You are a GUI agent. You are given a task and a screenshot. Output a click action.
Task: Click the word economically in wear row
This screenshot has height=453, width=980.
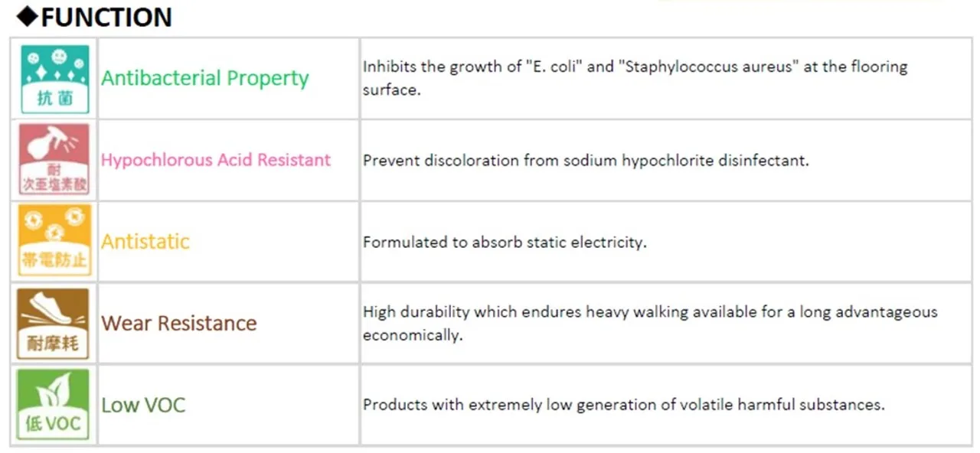click(x=412, y=335)
